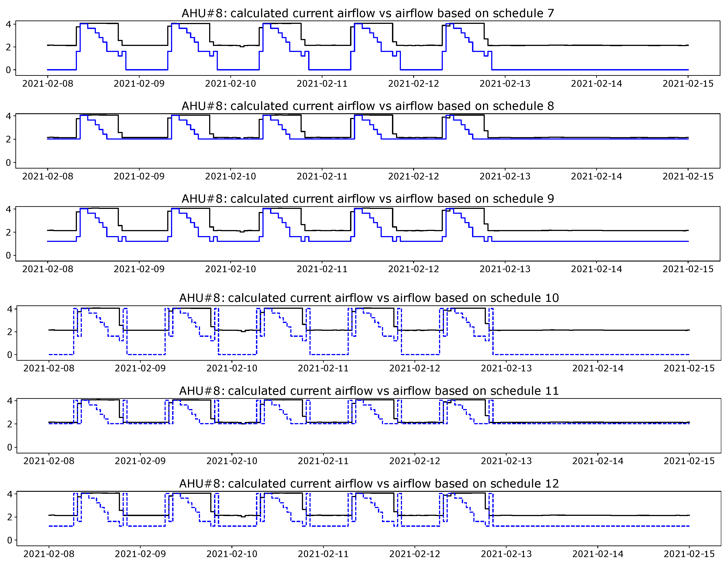Viewport: 728px width, 566px height.
Task: Click 2021-02-09 label under schedule 9 chart
Action: (x=139, y=269)
